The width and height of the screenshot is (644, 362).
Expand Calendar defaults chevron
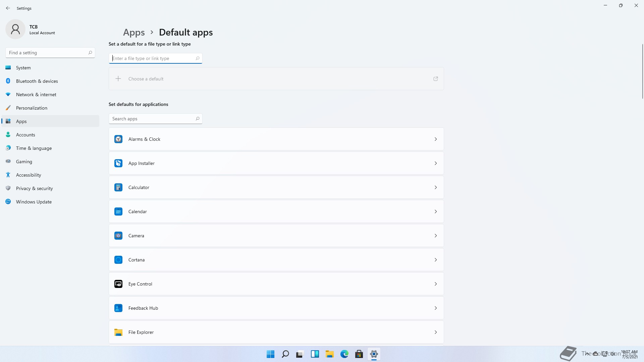click(x=436, y=212)
